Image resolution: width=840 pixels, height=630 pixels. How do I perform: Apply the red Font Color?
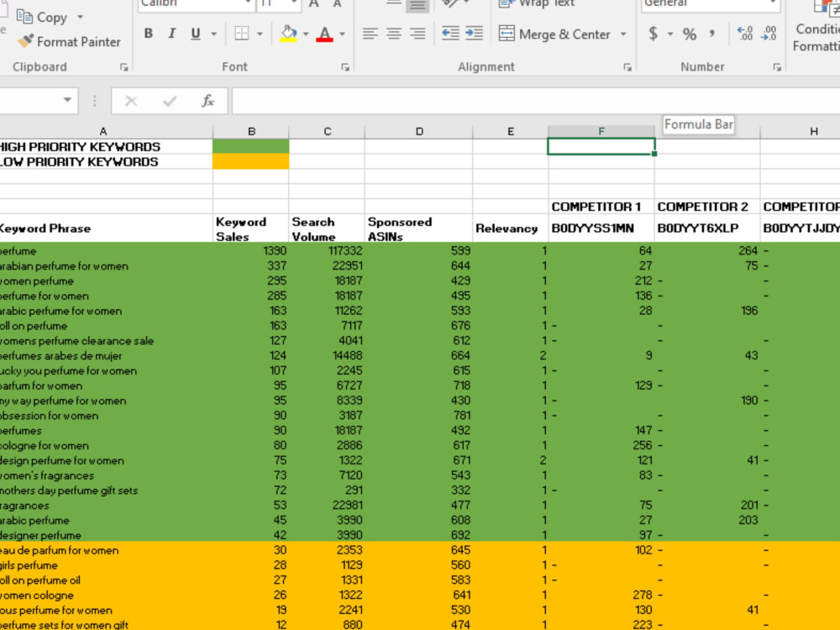[324, 34]
